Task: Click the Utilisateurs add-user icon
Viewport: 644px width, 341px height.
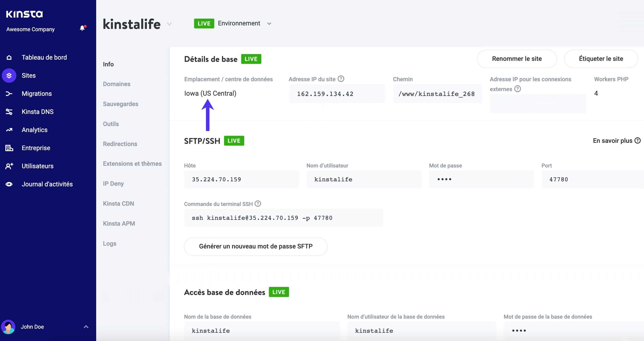Action: point(9,166)
